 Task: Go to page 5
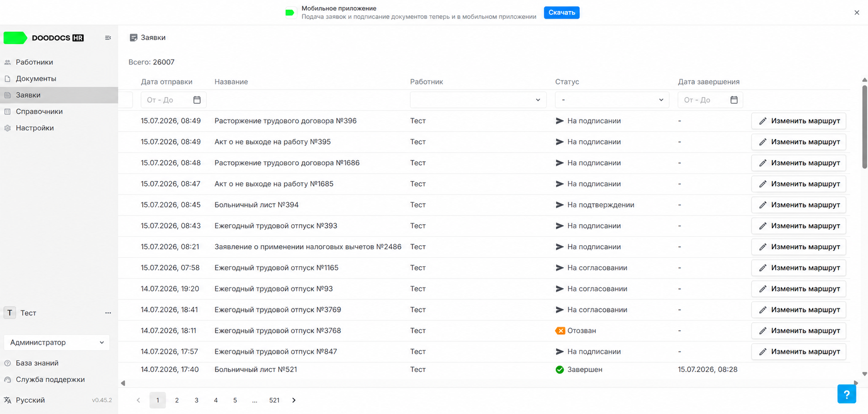pos(235,400)
